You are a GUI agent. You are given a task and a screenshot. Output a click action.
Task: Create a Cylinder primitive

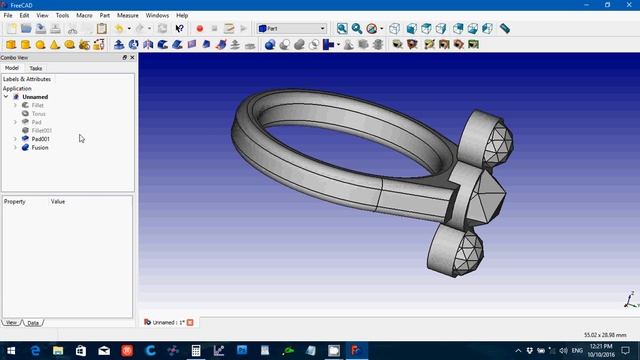pyautogui.click(x=26, y=44)
